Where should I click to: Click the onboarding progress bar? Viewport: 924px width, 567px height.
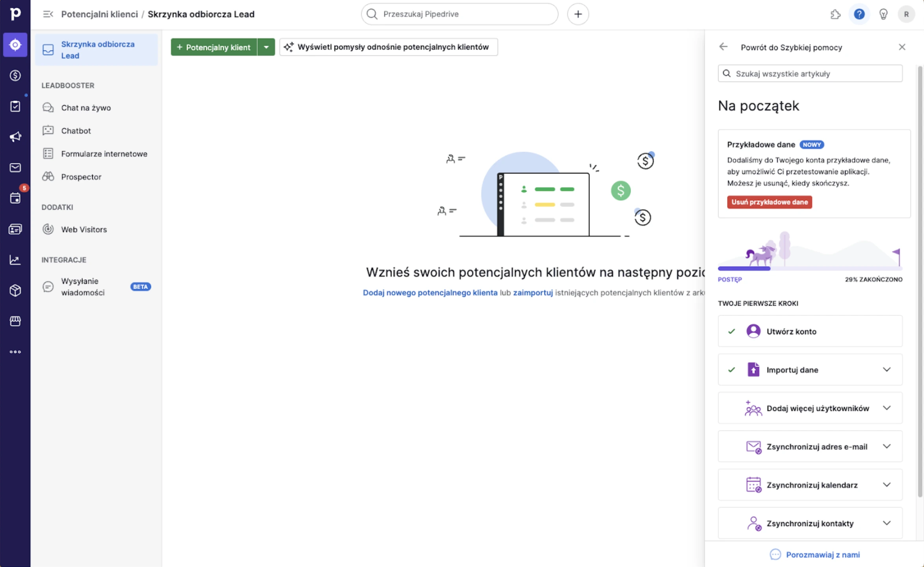click(x=810, y=269)
